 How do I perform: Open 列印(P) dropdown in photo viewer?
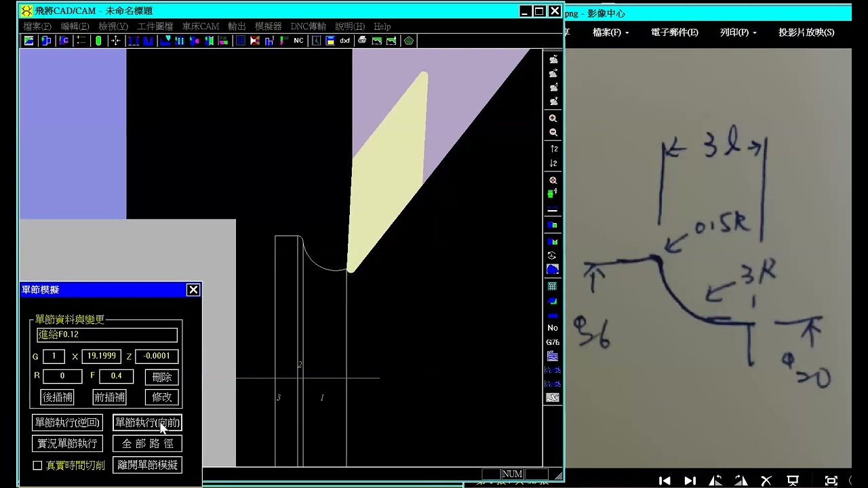pos(738,33)
